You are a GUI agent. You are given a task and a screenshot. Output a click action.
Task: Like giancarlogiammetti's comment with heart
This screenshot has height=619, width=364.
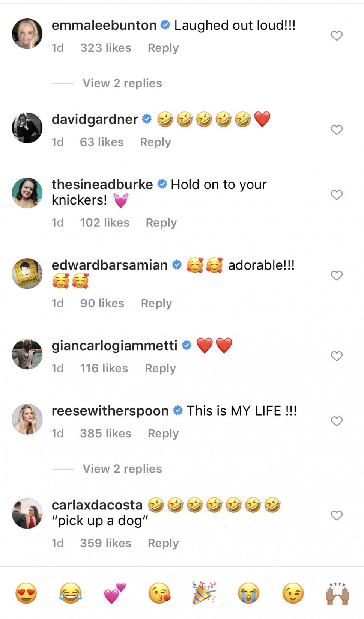pyautogui.click(x=337, y=356)
